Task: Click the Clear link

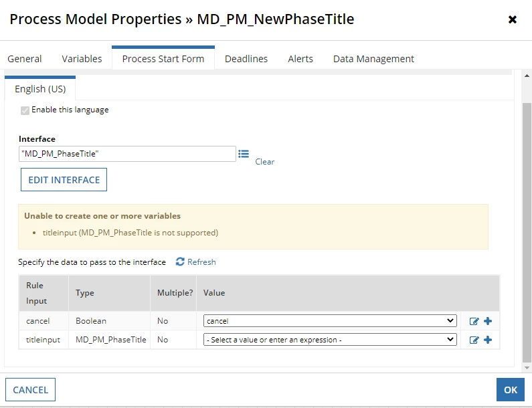Action: pyautogui.click(x=264, y=162)
